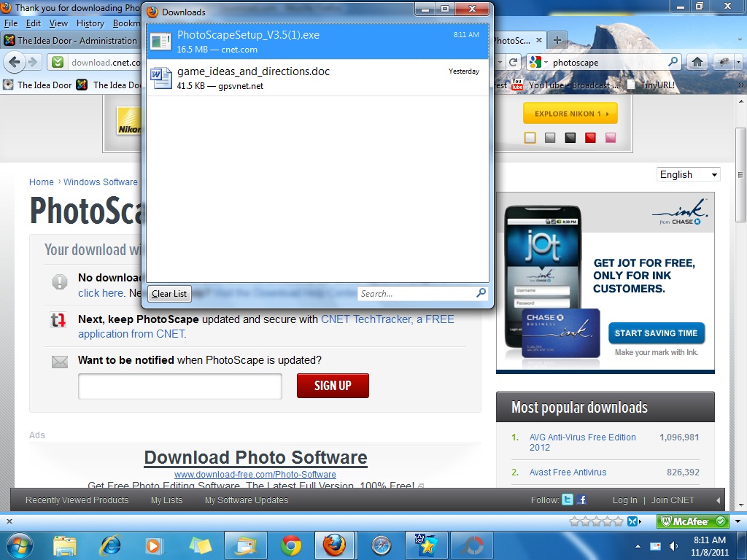Select the silver Nikon color swatch

pos(550,138)
